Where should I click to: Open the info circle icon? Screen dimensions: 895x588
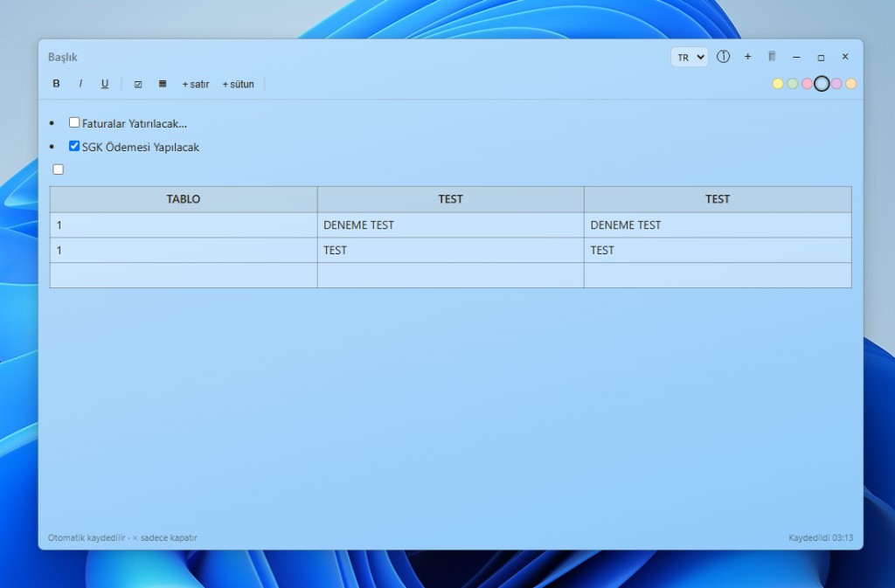point(723,57)
